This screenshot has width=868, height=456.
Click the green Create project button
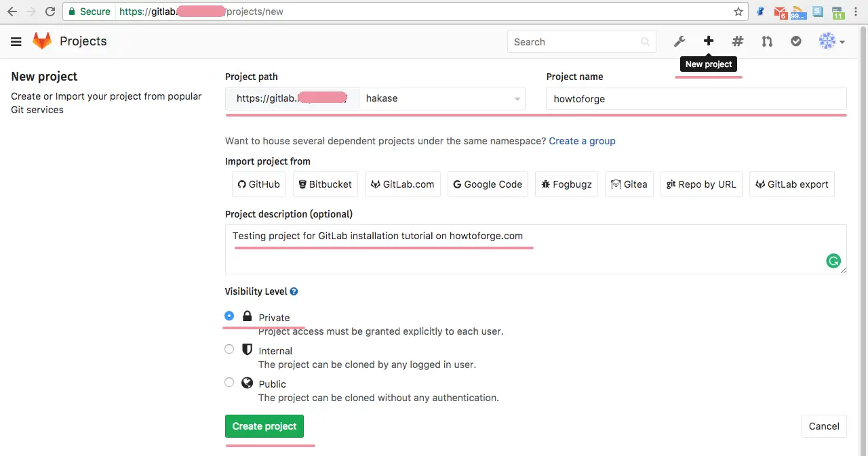(264, 426)
